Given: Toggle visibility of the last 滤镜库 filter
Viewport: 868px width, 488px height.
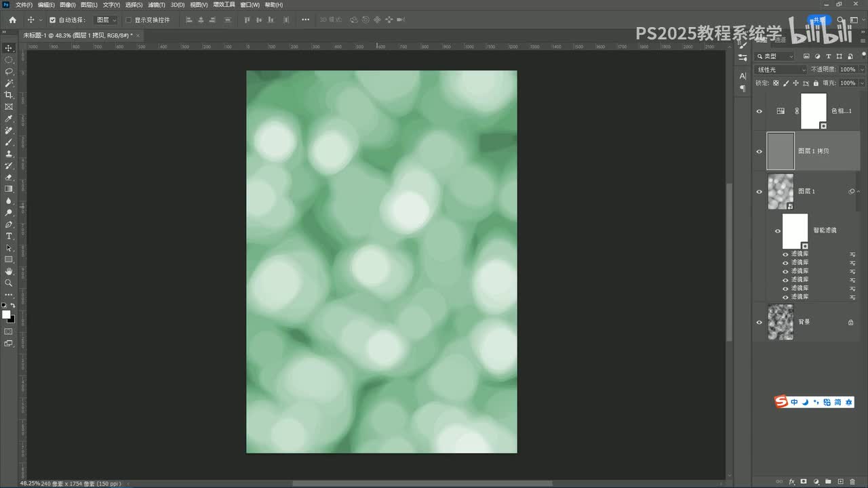Looking at the screenshot, I should coord(785,298).
